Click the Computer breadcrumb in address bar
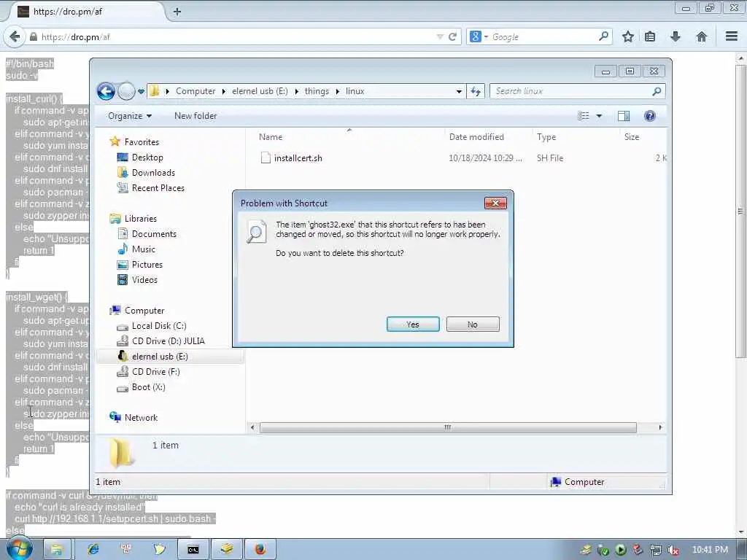Image resolution: width=747 pixels, height=560 pixels. click(x=196, y=91)
